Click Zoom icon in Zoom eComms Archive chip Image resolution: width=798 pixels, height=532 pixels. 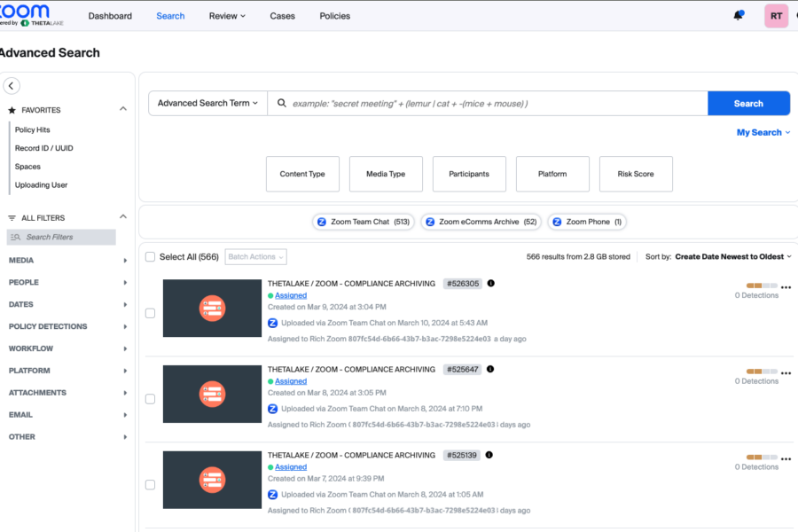pos(430,222)
